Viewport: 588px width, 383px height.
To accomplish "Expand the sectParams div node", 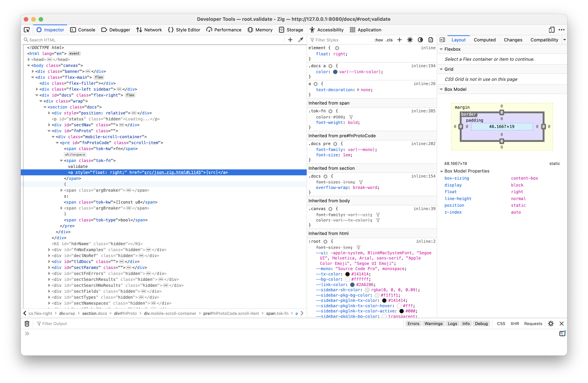I will (49, 267).
